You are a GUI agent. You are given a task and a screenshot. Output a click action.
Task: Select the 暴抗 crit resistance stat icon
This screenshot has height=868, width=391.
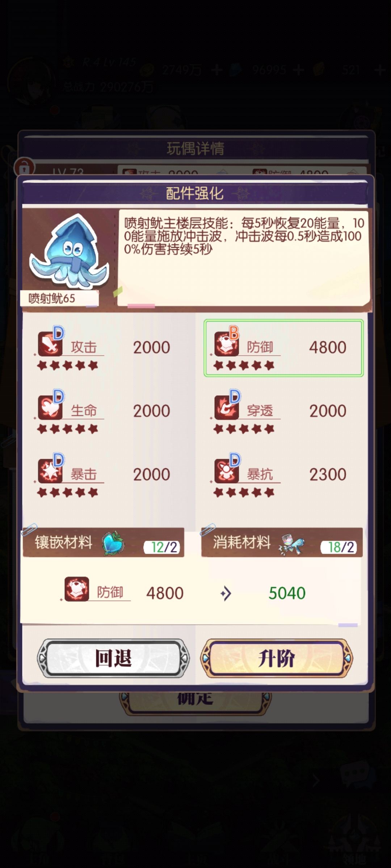[227, 471]
